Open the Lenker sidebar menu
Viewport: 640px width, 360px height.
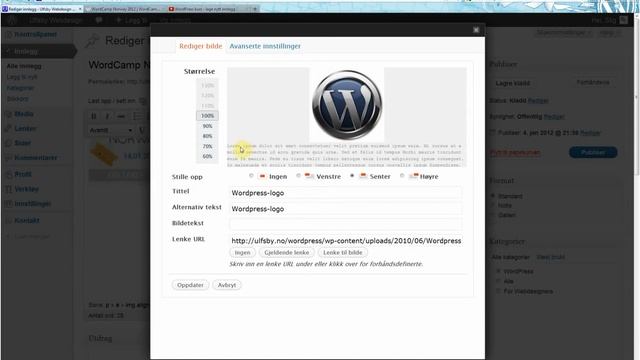(x=25, y=129)
